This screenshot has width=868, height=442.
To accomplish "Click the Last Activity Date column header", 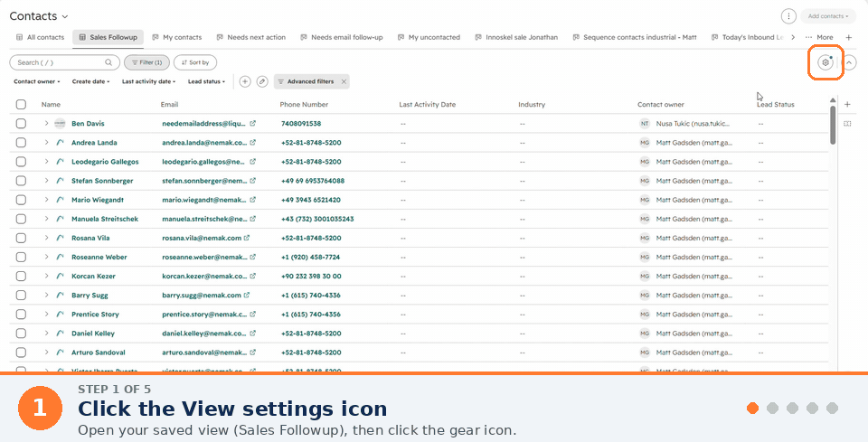I will coord(428,105).
